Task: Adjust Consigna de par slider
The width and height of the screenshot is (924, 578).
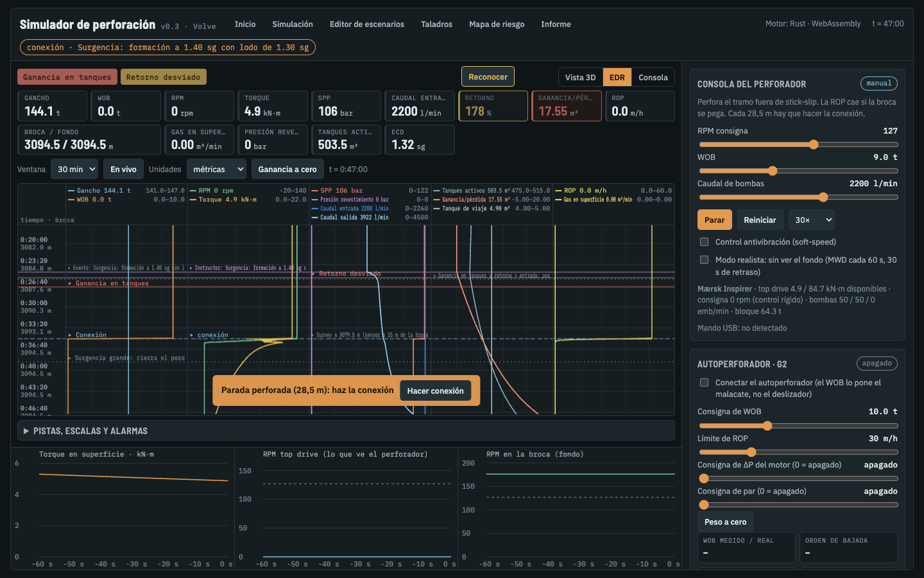Action: click(798, 505)
